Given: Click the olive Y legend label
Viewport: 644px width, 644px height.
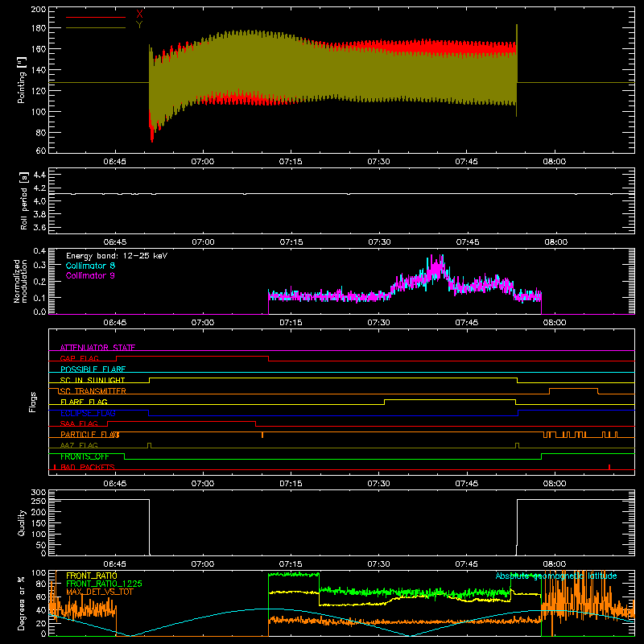Looking at the screenshot, I should coord(139,25).
